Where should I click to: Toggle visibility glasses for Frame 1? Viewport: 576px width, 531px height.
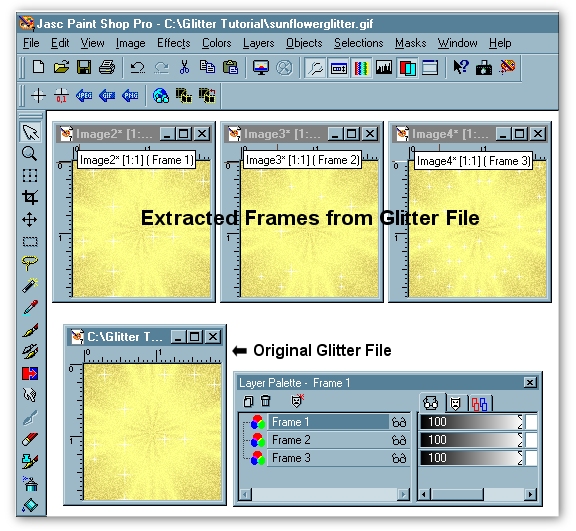click(x=399, y=422)
